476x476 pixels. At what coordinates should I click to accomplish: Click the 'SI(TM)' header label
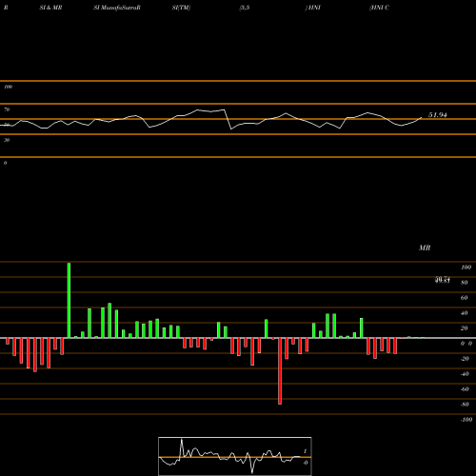[x=181, y=8]
